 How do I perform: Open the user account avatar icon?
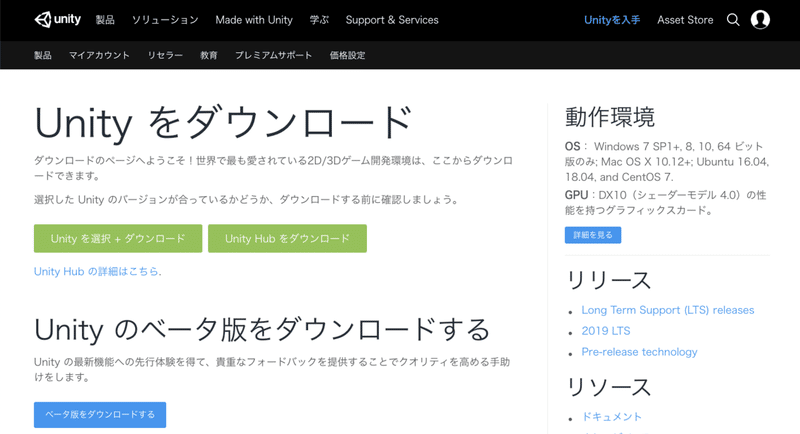(760, 20)
